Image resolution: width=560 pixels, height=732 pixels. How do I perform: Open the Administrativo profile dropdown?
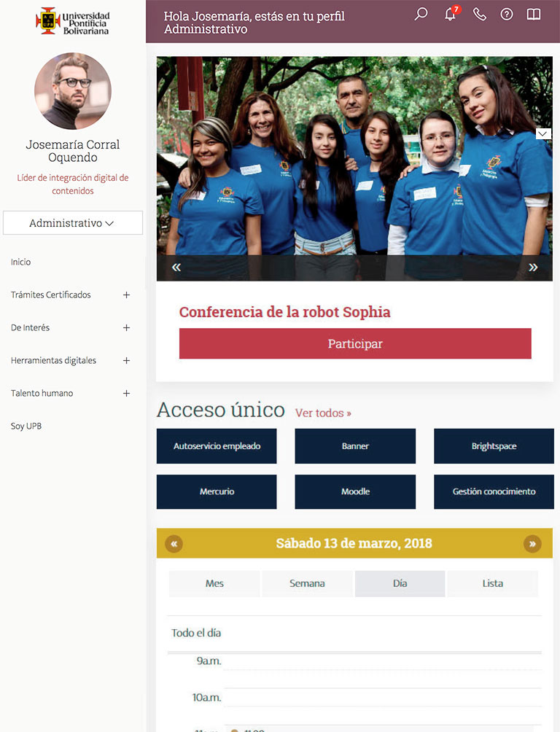coord(72,223)
